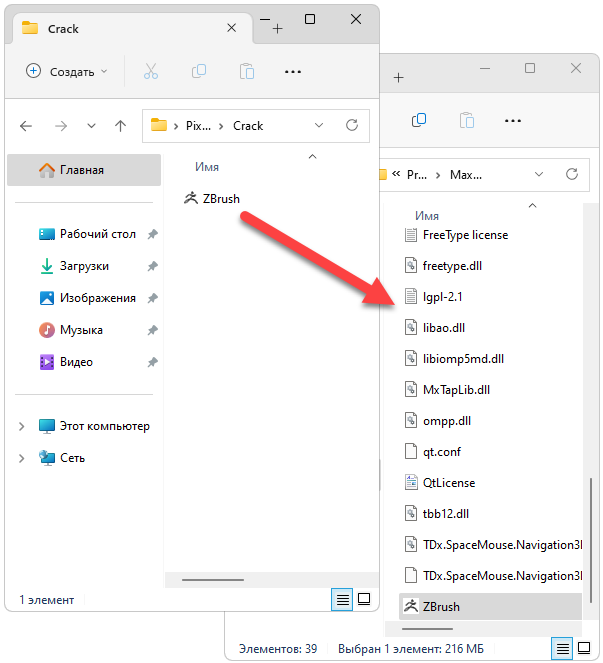Click the Paste icon in Crack window toolbar
This screenshot has width=603, height=663.
(x=247, y=71)
